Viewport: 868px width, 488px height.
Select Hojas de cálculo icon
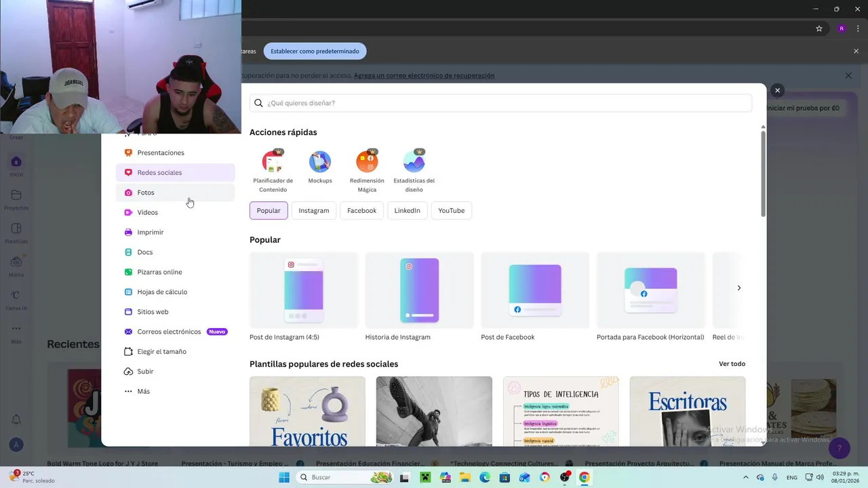[128, 291]
